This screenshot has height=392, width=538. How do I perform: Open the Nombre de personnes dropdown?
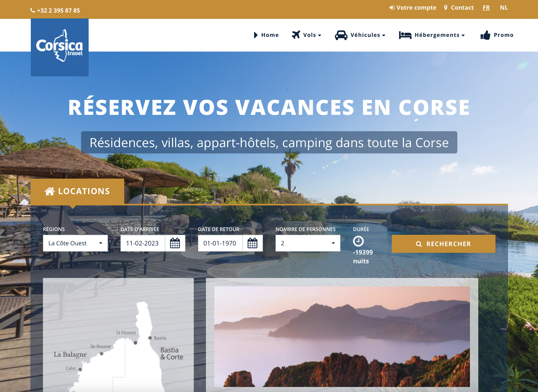(x=308, y=243)
